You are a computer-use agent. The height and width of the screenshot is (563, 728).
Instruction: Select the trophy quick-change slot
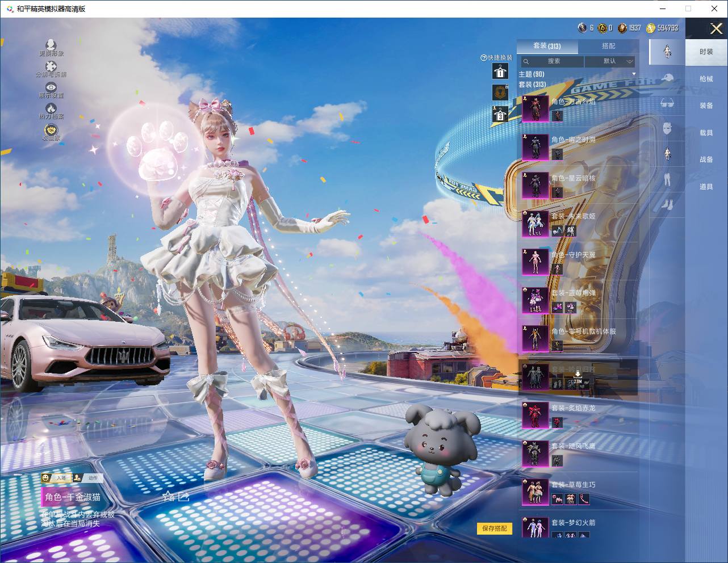click(x=500, y=93)
